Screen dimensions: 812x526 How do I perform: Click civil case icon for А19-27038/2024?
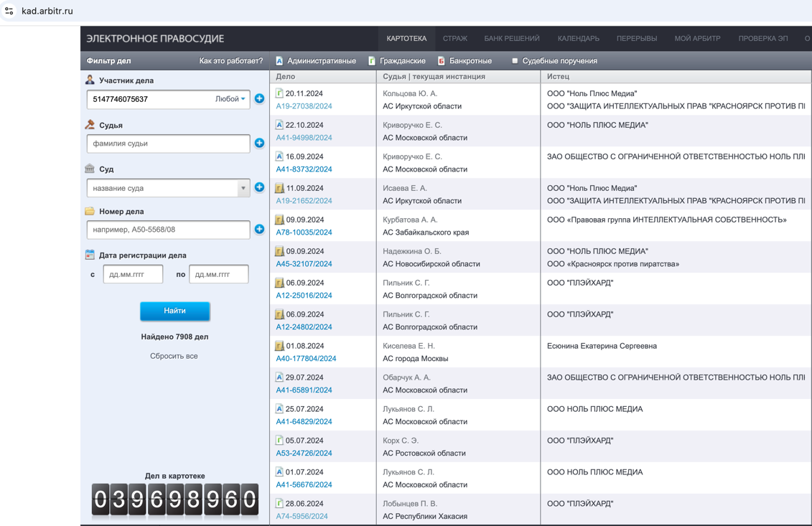coord(279,93)
